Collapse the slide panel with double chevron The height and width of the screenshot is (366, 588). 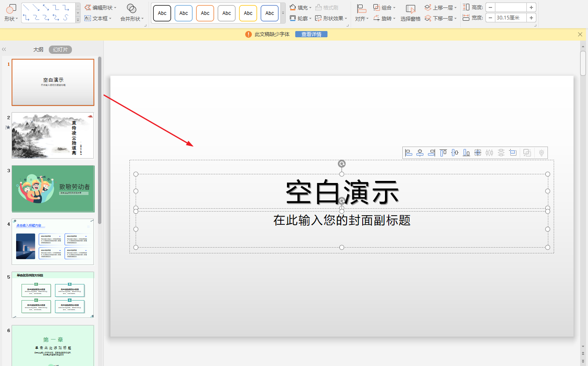4,49
